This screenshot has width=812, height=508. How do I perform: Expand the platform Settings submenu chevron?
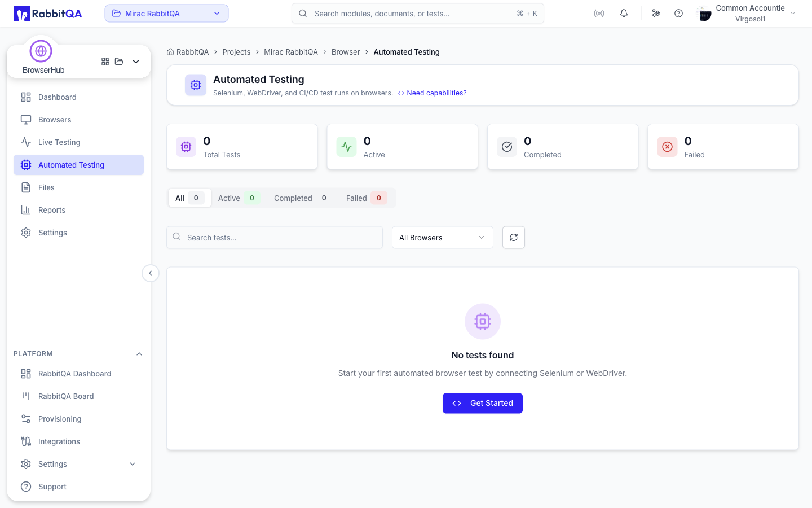[x=133, y=464]
